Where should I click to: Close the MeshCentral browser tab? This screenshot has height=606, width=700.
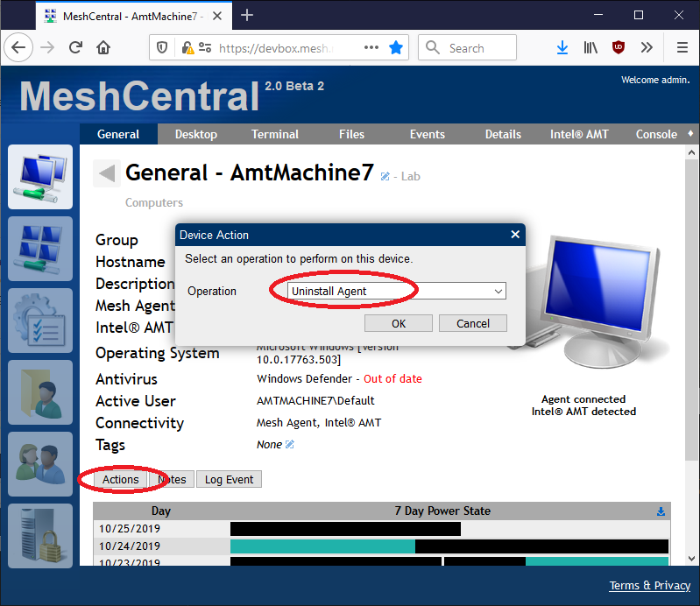[217, 16]
